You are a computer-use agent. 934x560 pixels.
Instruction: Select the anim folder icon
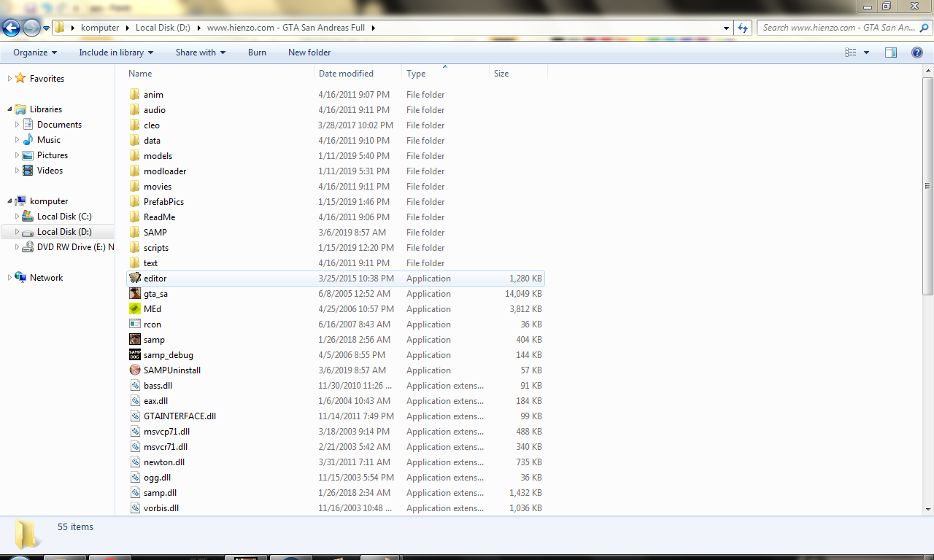click(x=134, y=95)
